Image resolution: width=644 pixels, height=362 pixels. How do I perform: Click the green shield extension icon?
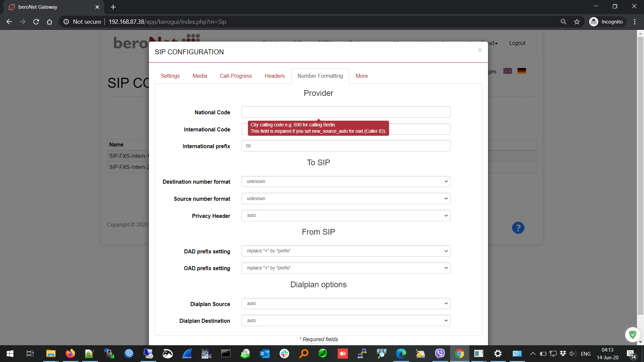[x=633, y=335]
